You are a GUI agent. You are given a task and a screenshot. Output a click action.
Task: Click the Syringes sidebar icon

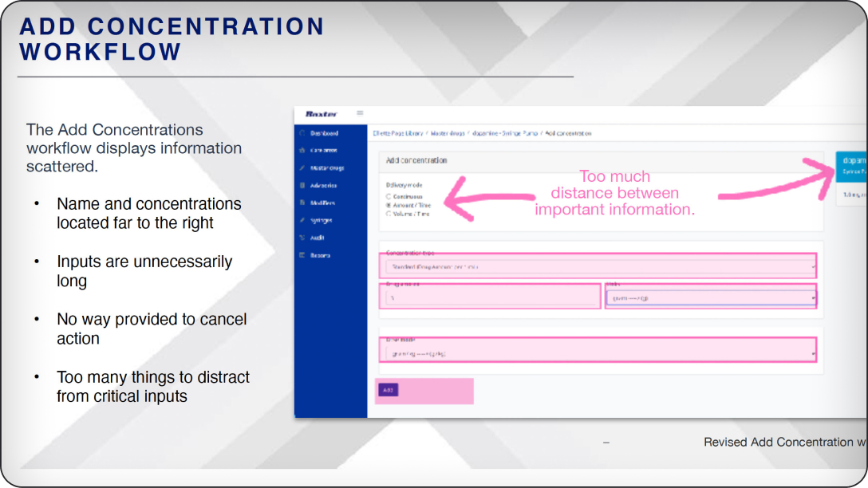[302, 220]
